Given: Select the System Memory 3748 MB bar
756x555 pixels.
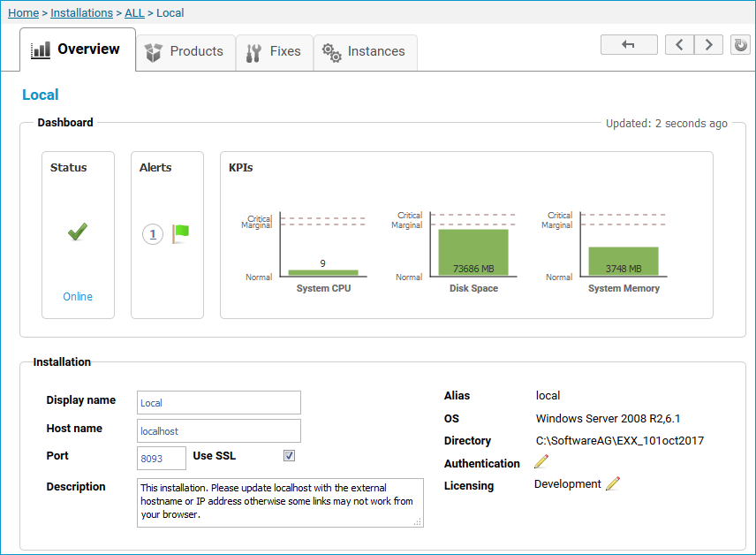Looking at the screenshot, I should (624, 262).
